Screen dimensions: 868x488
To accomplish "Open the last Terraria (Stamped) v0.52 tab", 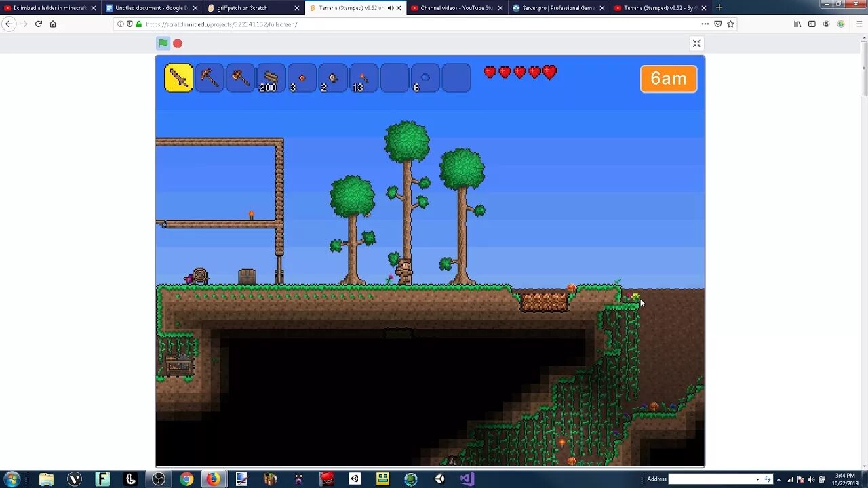I will pyautogui.click(x=660, y=8).
